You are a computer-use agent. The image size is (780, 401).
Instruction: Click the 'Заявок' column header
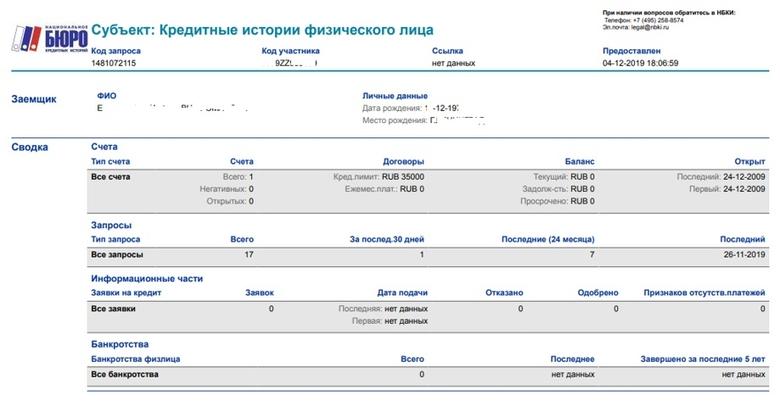pyautogui.click(x=259, y=293)
